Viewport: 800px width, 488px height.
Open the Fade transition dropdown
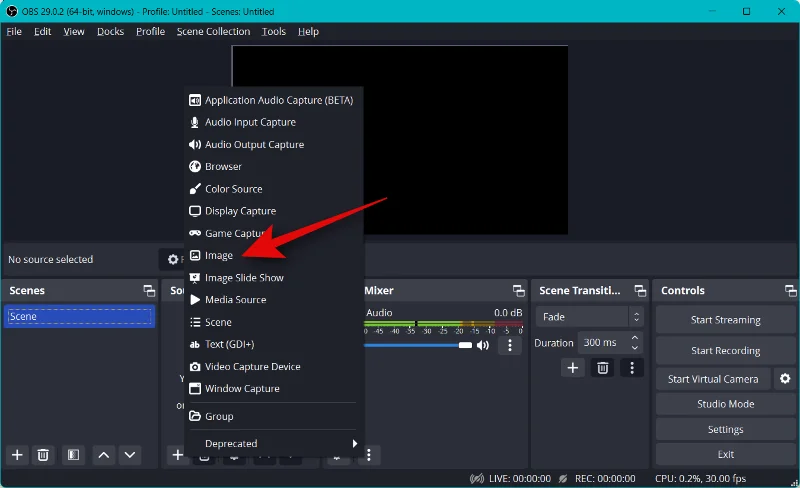click(589, 316)
